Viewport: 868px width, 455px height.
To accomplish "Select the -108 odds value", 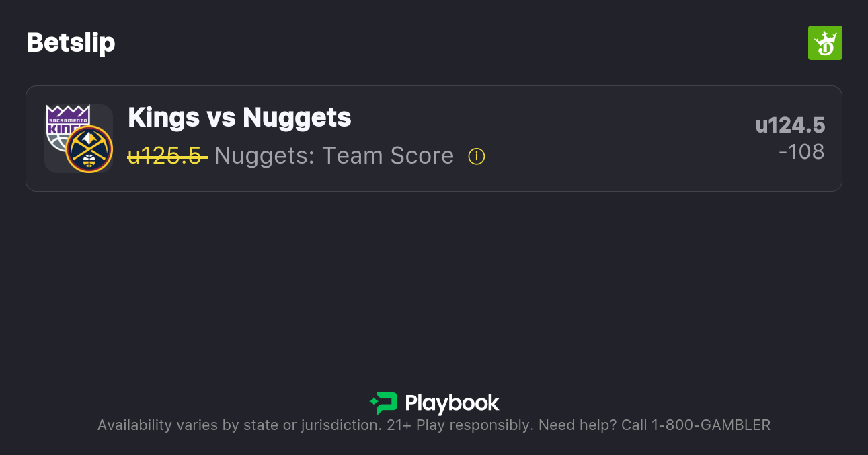I will (x=801, y=152).
